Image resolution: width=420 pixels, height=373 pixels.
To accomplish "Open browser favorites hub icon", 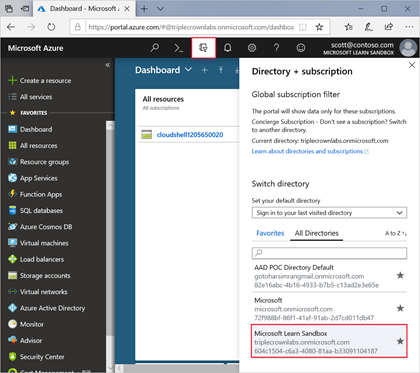I will click(349, 27).
